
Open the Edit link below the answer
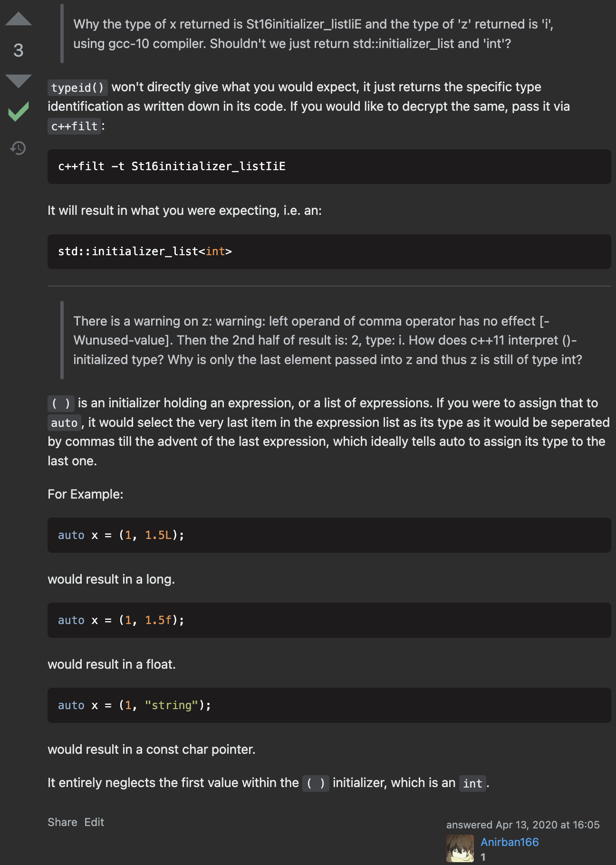point(94,822)
